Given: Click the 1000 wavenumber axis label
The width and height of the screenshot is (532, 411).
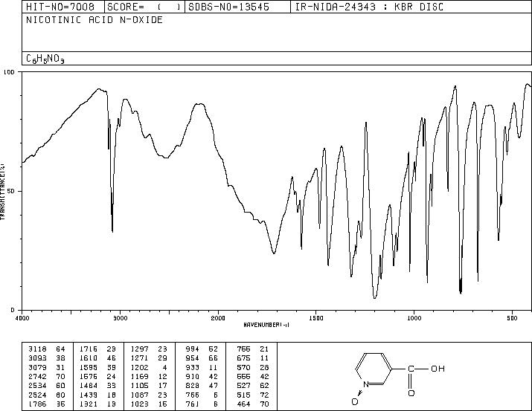Looking at the screenshot, I should tap(414, 318).
